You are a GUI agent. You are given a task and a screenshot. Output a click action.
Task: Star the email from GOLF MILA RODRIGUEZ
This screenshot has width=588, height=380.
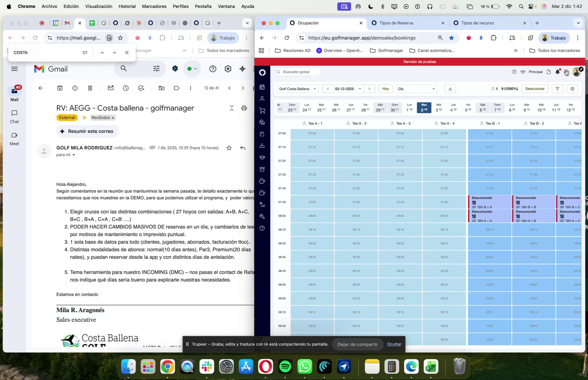tap(229, 148)
